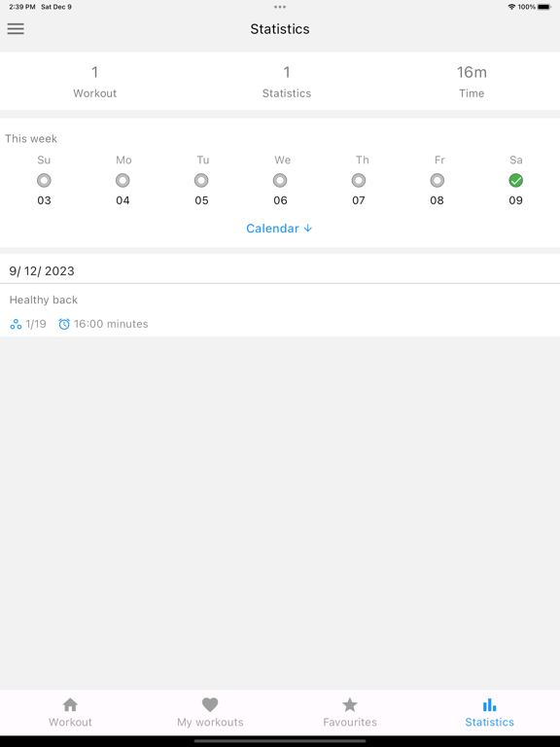Open the Healthy back workout entry
The width and height of the screenshot is (560, 747).
[280, 310]
